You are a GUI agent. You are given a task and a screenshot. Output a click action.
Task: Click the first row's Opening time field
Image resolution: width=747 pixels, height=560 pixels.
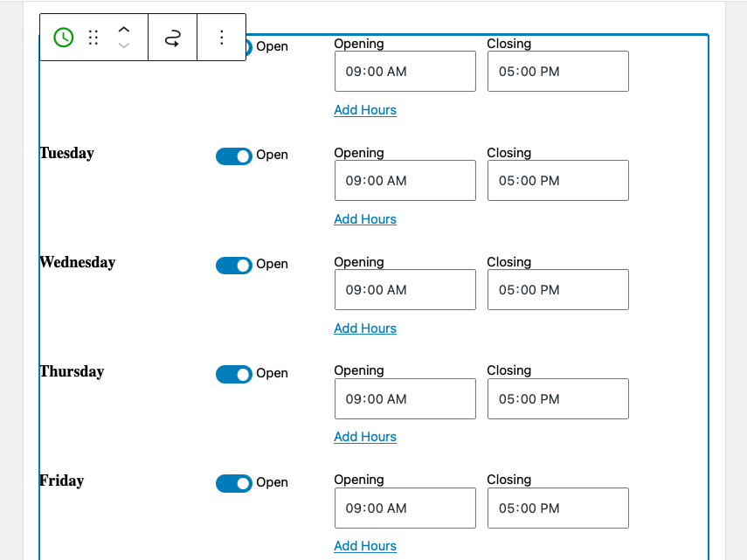[405, 72]
